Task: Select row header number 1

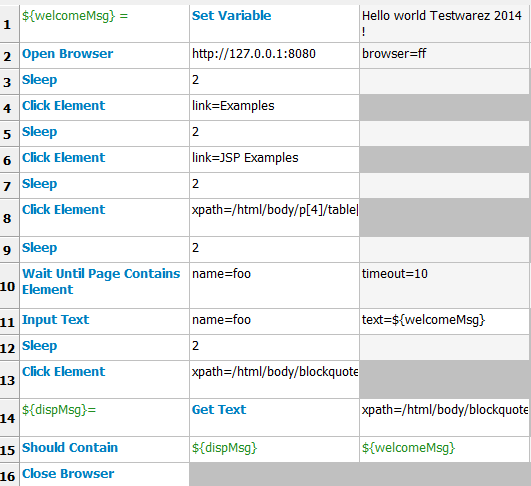Action: [9, 24]
